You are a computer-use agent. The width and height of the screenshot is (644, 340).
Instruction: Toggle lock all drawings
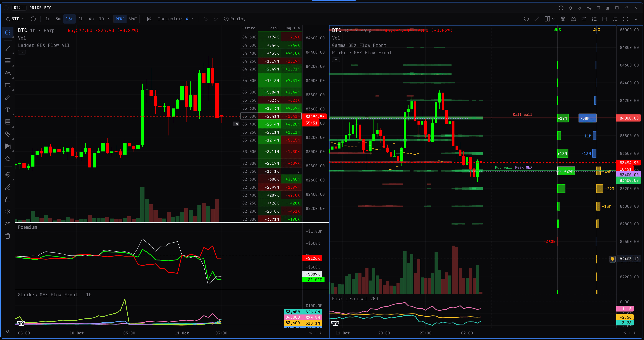(8, 199)
